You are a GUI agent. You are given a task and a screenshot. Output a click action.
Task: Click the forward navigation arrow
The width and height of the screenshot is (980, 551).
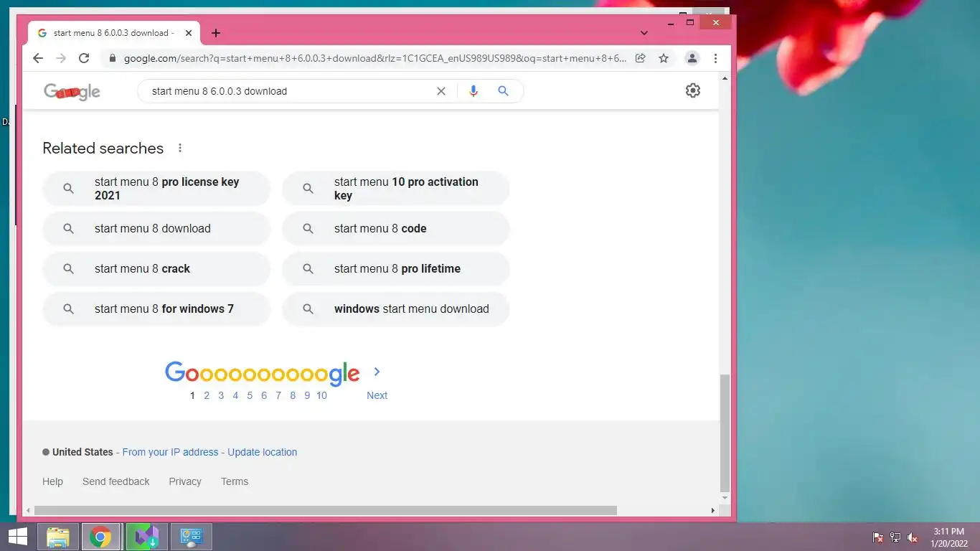(x=61, y=59)
